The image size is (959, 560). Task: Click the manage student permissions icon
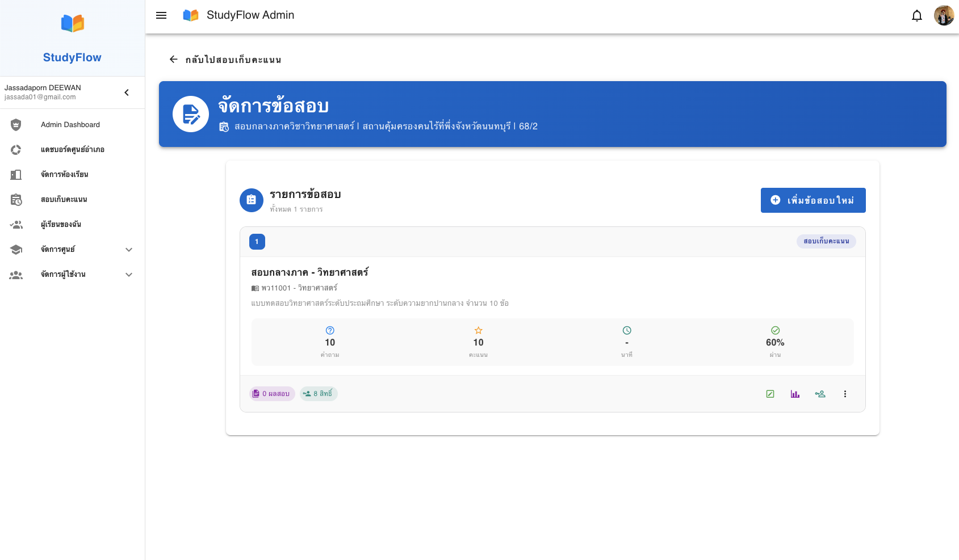click(820, 394)
